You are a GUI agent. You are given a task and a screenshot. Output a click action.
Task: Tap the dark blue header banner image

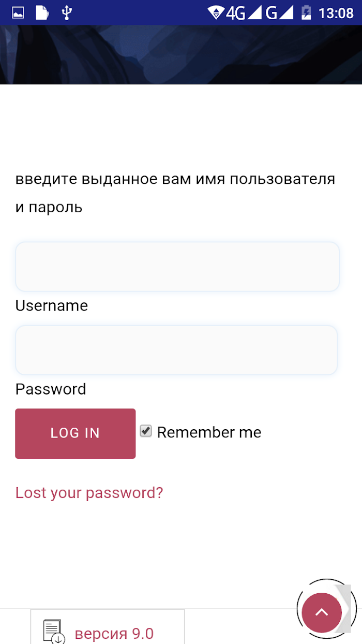(181, 54)
